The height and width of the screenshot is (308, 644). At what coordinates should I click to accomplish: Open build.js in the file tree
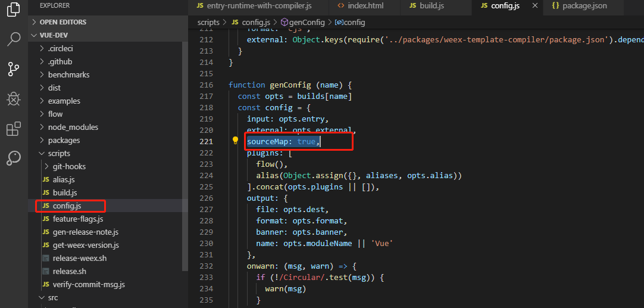pyautogui.click(x=65, y=193)
